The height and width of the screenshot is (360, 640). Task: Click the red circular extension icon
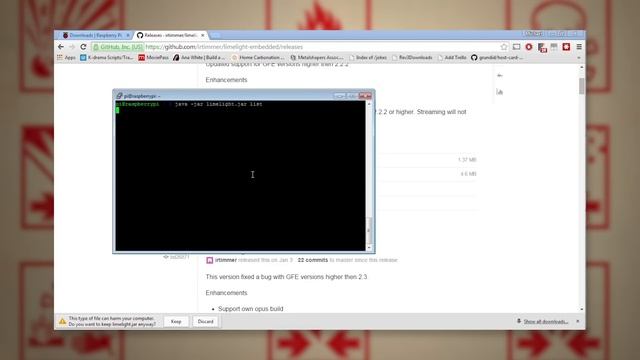point(529,47)
